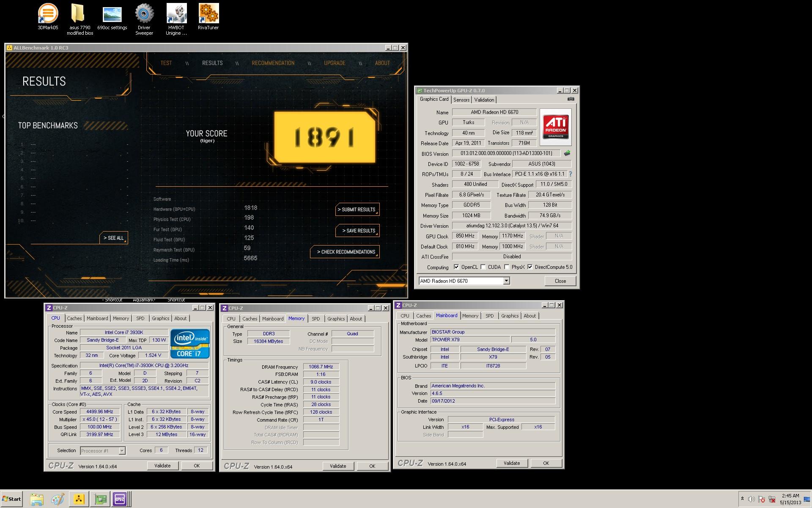The height and width of the screenshot is (508, 812).
Task: Click the BIOSTAR Group manufacturer field
Action: coord(493,332)
